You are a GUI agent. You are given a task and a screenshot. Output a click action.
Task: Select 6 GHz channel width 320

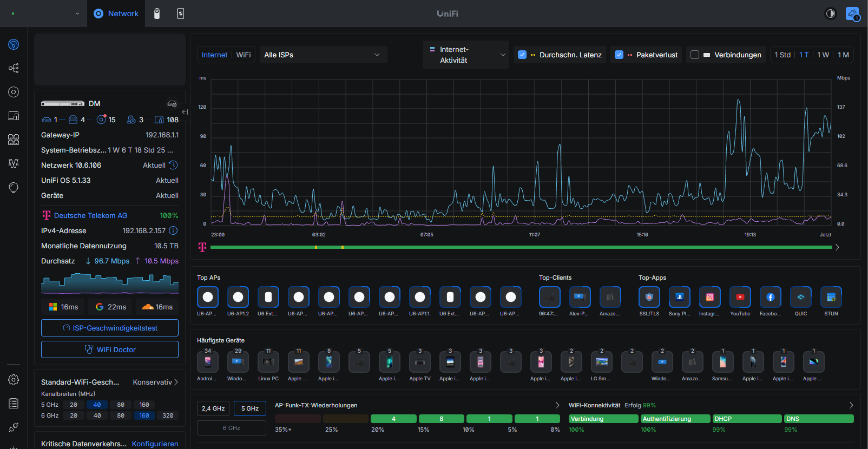[168, 415]
